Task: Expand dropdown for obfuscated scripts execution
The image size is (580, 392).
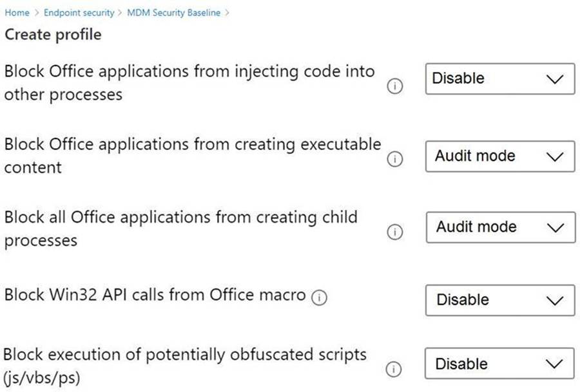Action: click(x=499, y=364)
